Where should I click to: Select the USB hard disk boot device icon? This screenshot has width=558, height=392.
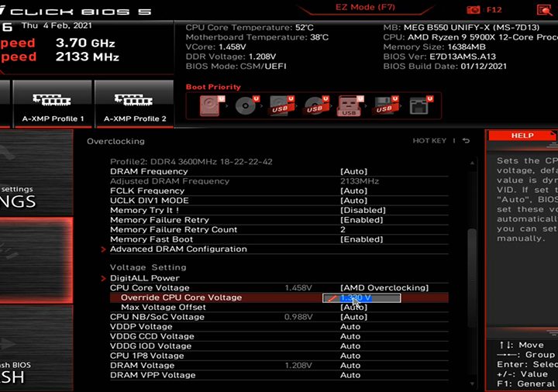(x=281, y=105)
